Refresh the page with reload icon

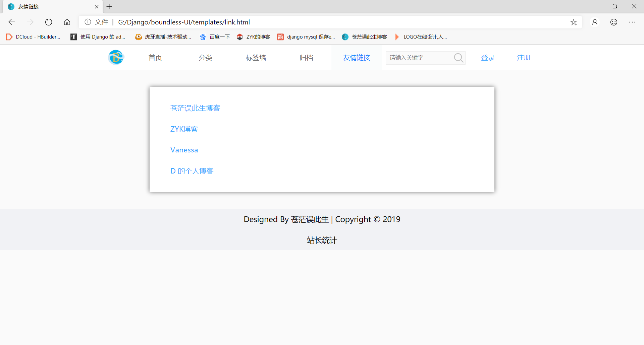click(x=49, y=22)
